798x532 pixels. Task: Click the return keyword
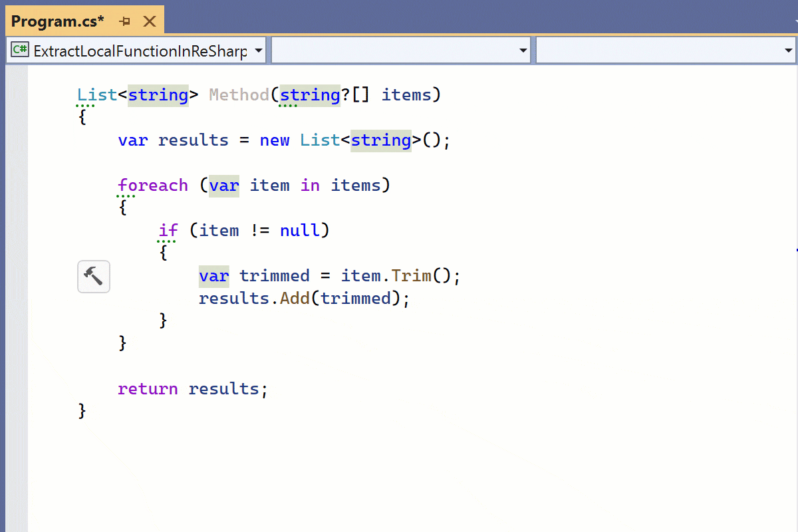(148, 389)
